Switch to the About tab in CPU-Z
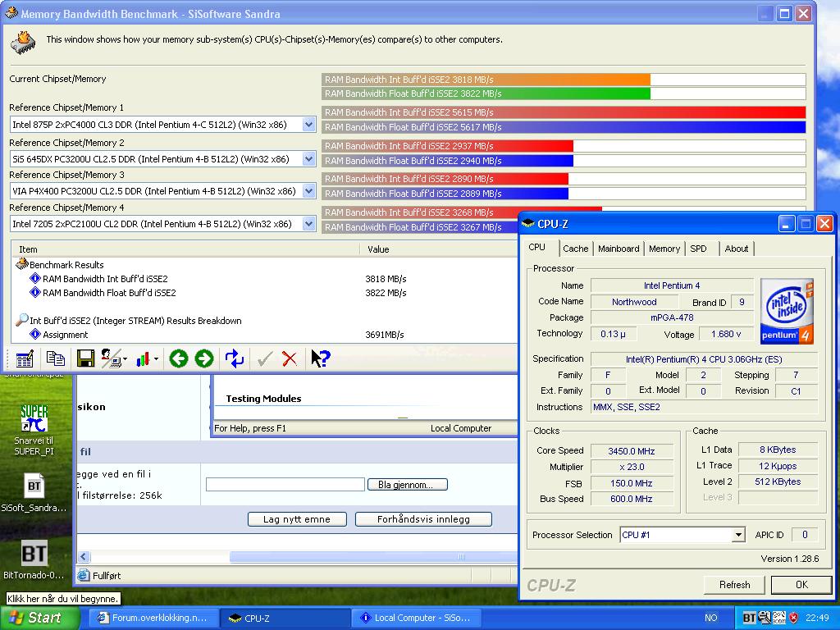This screenshot has height=630, width=840. [x=736, y=249]
